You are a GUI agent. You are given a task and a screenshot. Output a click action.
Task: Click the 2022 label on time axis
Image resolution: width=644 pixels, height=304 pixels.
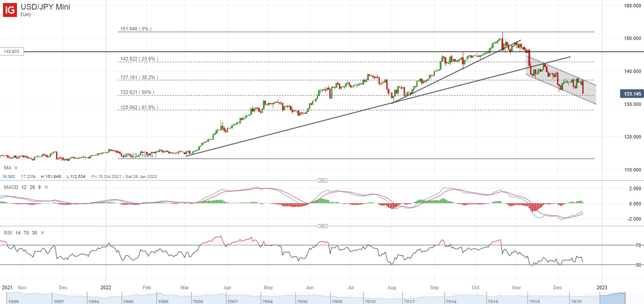pos(105,287)
